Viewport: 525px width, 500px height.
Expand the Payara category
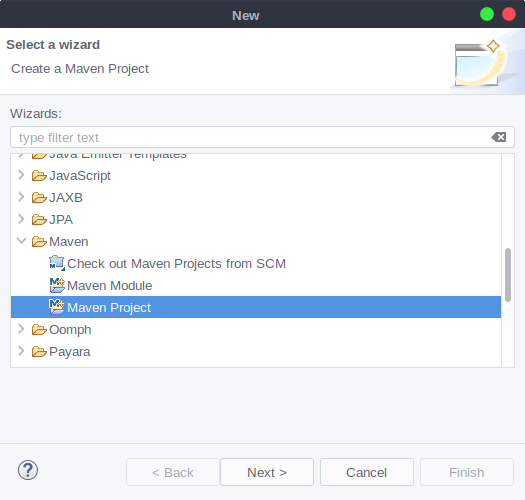coord(21,351)
